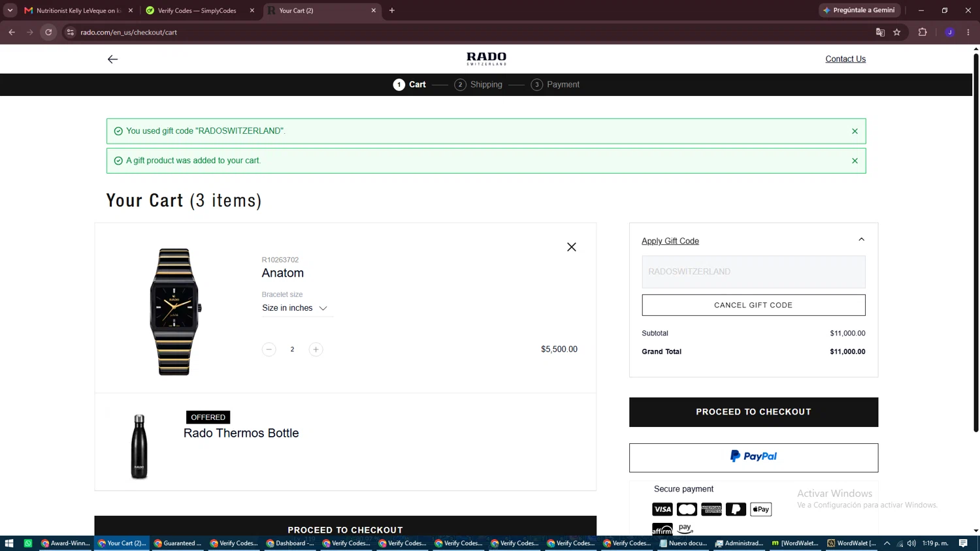Click the Anatom product name
The height and width of the screenshot is (551, 980).
pos(283,273)
